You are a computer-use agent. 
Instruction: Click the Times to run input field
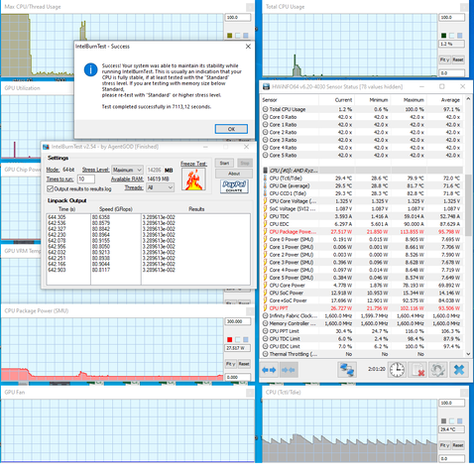86,179
